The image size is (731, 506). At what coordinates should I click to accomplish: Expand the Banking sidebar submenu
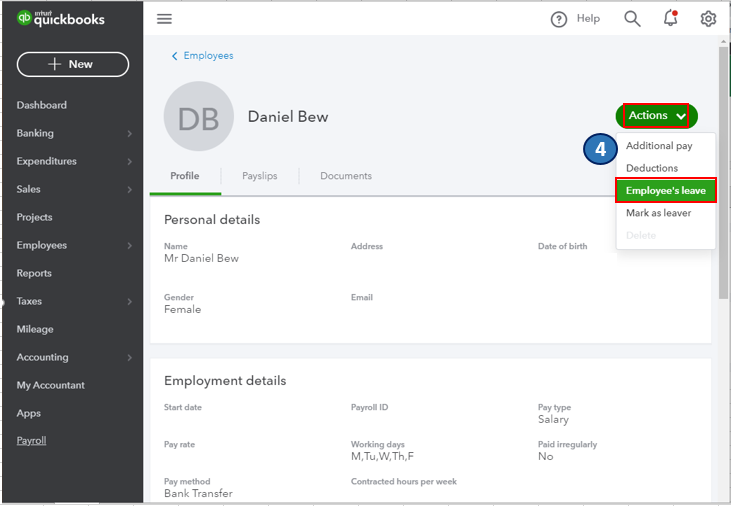129,133
